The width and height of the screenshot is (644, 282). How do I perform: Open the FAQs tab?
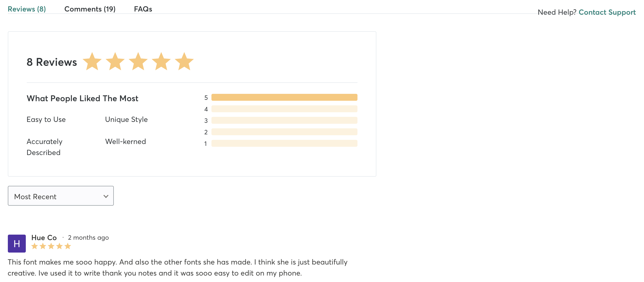tap(143, 9)
